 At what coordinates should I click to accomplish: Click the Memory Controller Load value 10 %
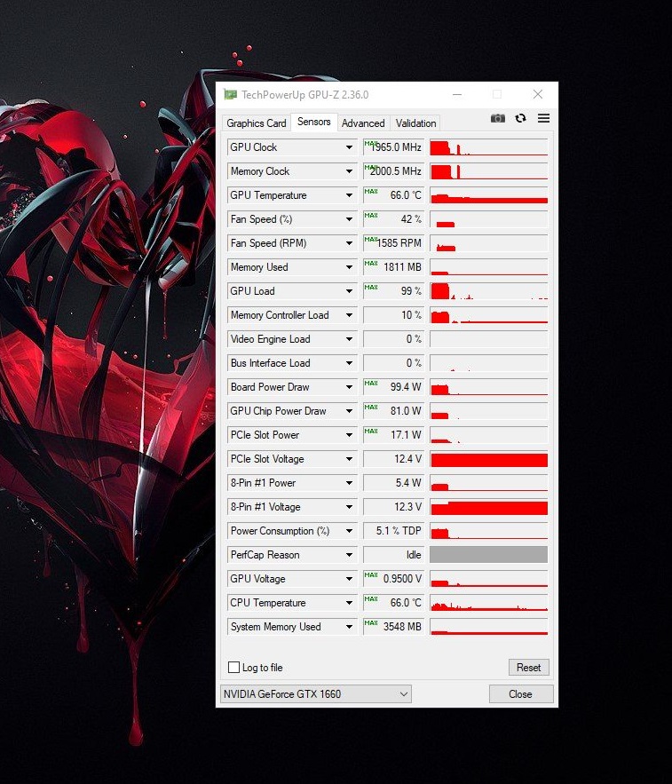tap(393, 315)
